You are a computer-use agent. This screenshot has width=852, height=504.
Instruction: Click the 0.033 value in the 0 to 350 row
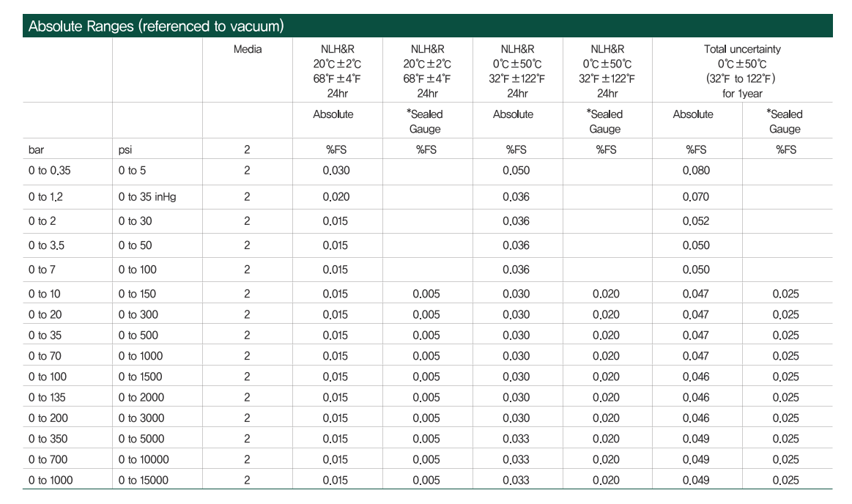516,439
